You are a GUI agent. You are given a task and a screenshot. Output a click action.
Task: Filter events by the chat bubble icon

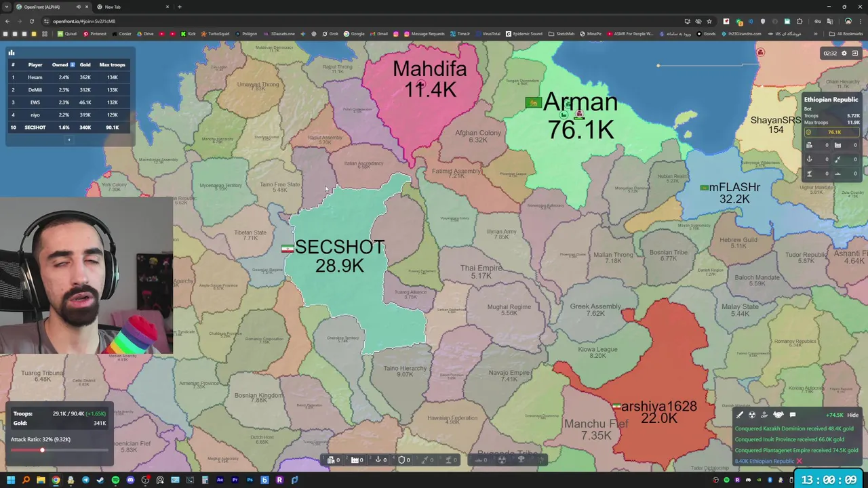pyautogui.click(x=793, y=415)
